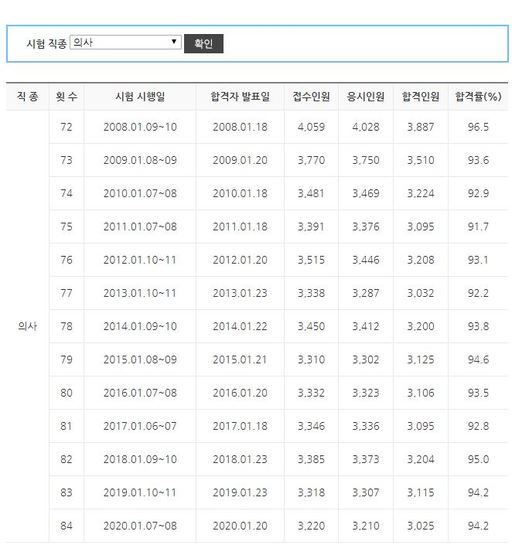This screenshot has height=545, width=512.
Task: Select round number 75 cell
Action: 66,227
